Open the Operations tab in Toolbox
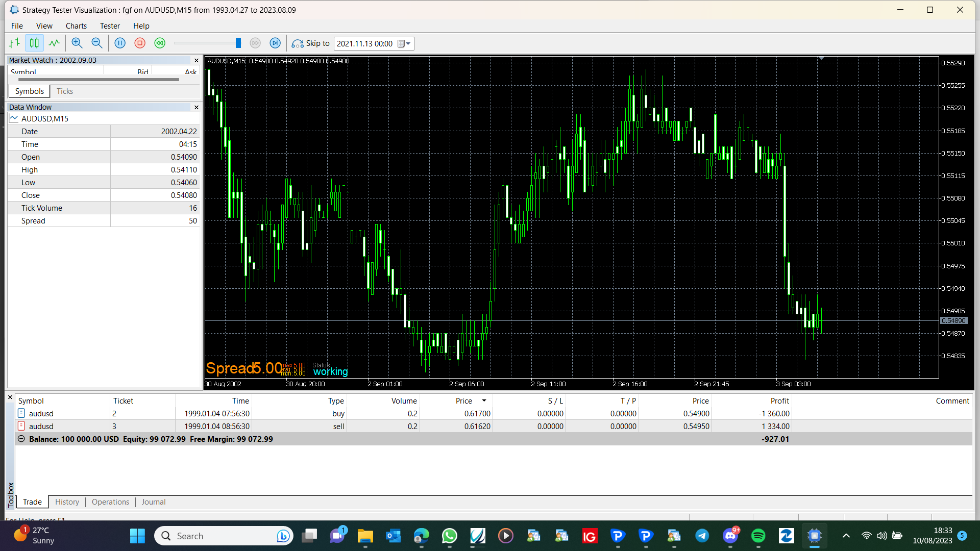This screenshot has width=980, height=551. coord(111,502)
